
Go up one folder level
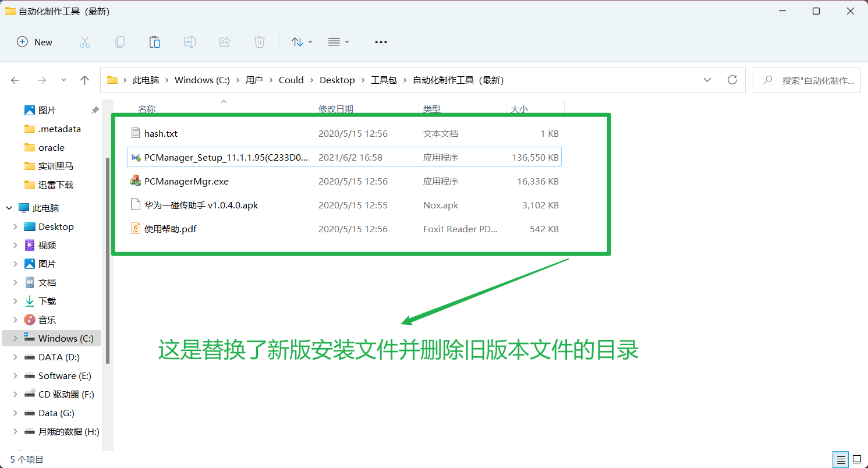pos(85,80)
